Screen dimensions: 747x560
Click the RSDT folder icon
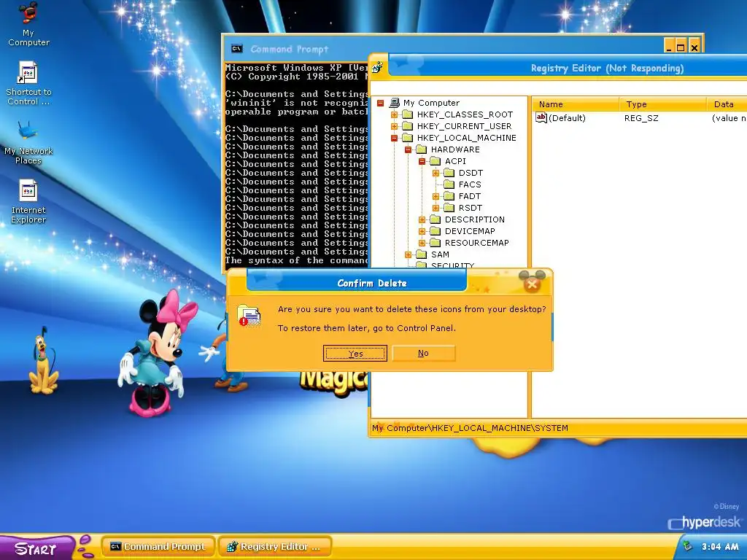[x=449, y=208]
